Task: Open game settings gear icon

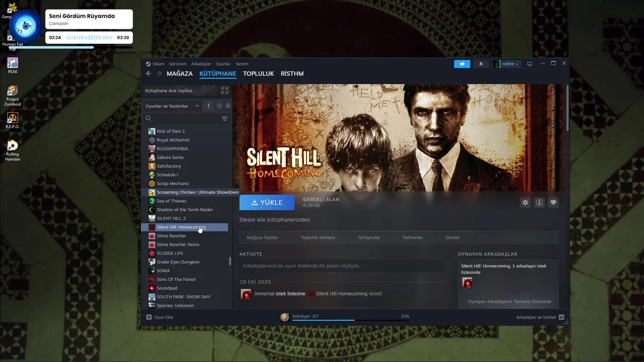Action: coord(525,202)
